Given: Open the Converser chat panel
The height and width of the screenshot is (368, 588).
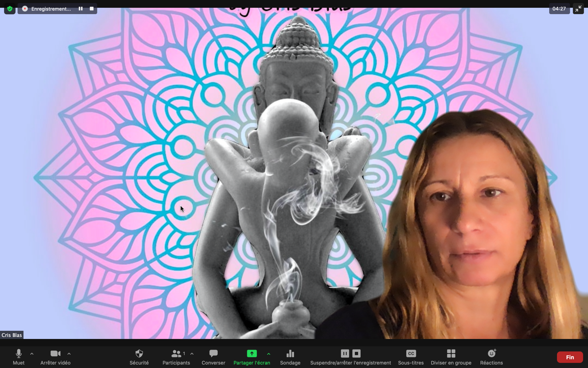Looking at the screenshot, I should [x=213, y=354].
